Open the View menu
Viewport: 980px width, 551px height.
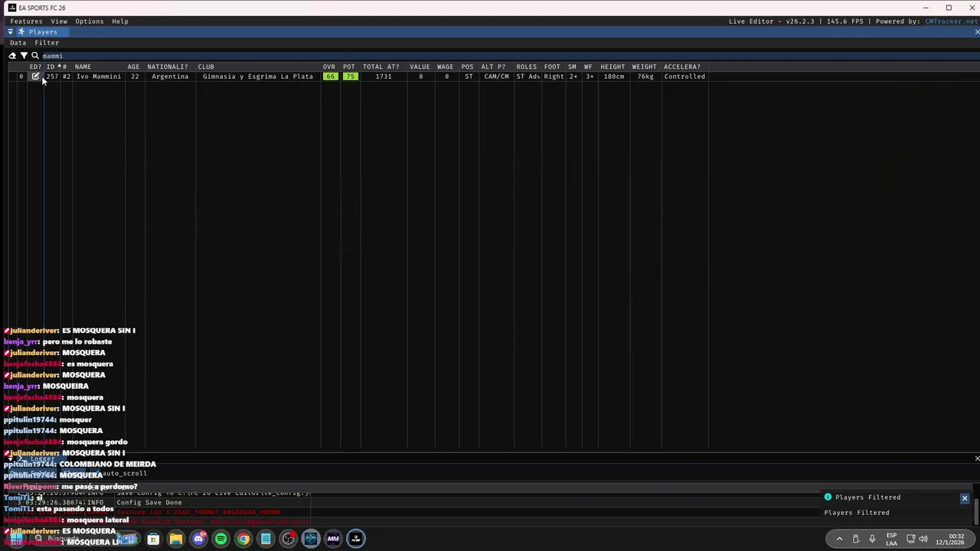pos(59,21)
